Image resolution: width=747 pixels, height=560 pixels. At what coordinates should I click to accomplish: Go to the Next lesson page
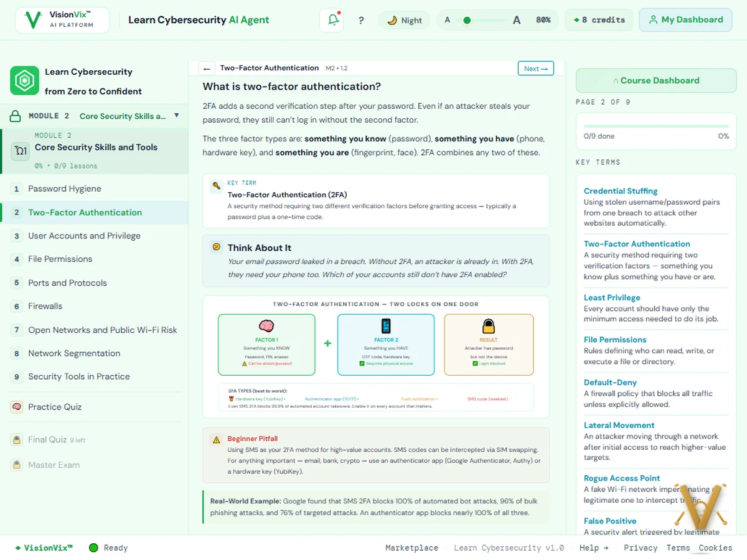pos(535,68)
